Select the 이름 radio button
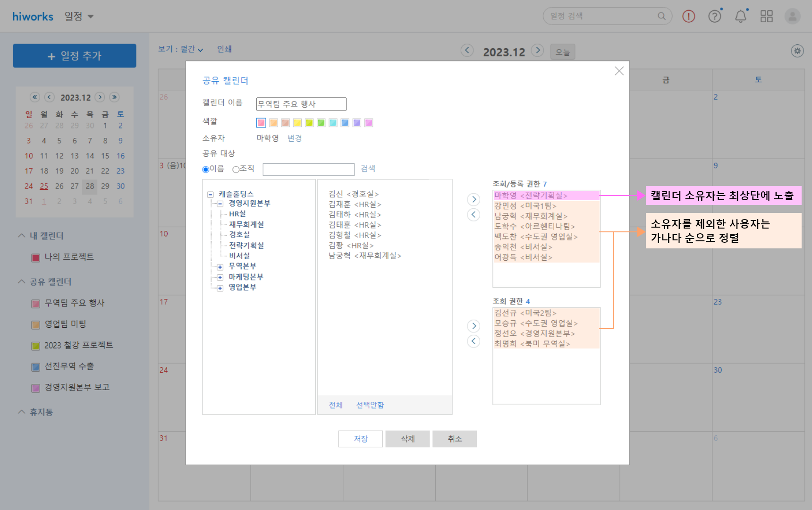 [x=206, y=170]
